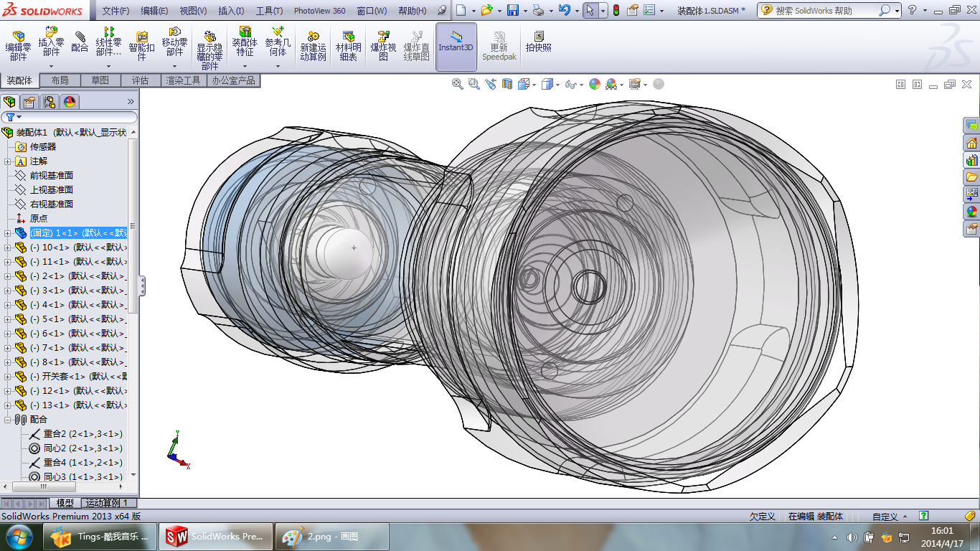
Task: Expand the (-) 10<1> component node
Action: coord(8,248)
